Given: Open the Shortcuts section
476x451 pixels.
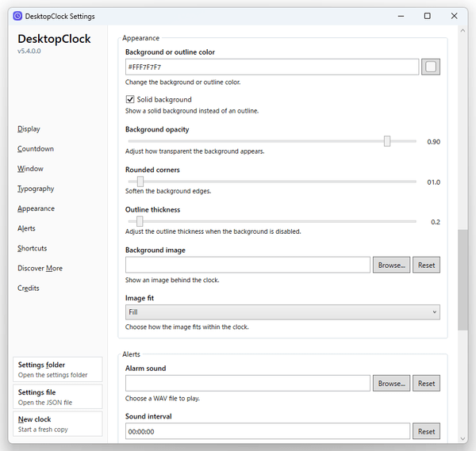Looking at the screenshot, I should tap(33, 248).
